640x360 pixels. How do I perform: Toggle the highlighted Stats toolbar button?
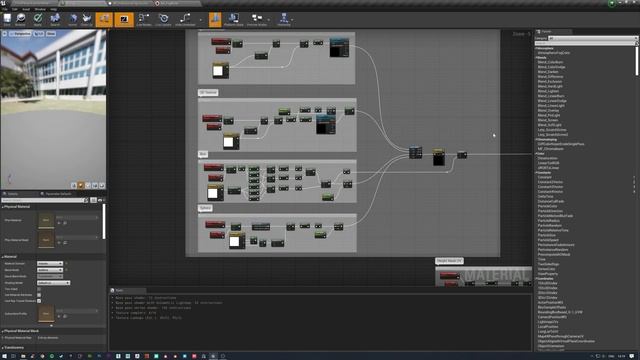pos(215,19)
